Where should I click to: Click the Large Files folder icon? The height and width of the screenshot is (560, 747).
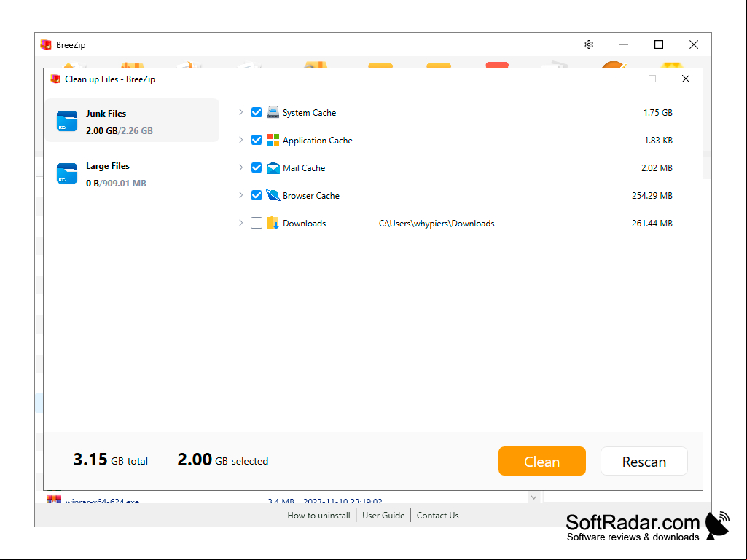67,173
